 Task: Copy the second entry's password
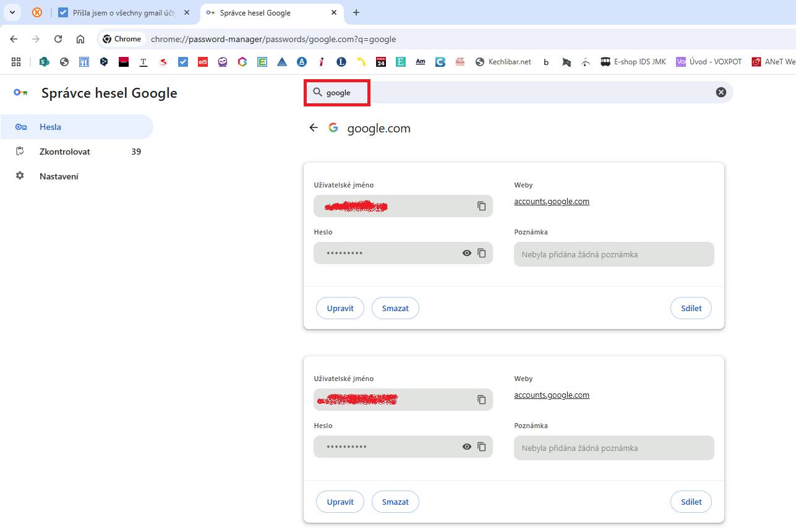(482, 447)
